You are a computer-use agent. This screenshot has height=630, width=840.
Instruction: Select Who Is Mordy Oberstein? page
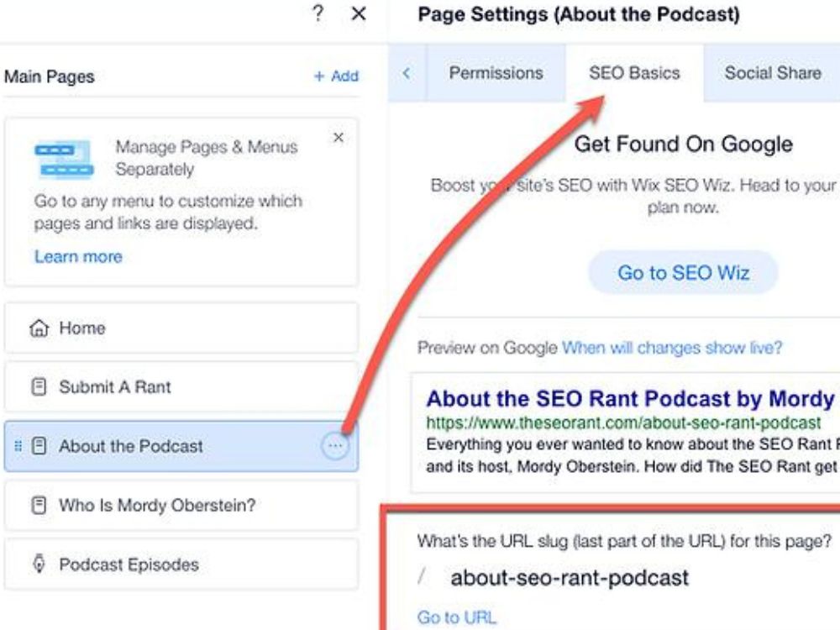point(181,505)
